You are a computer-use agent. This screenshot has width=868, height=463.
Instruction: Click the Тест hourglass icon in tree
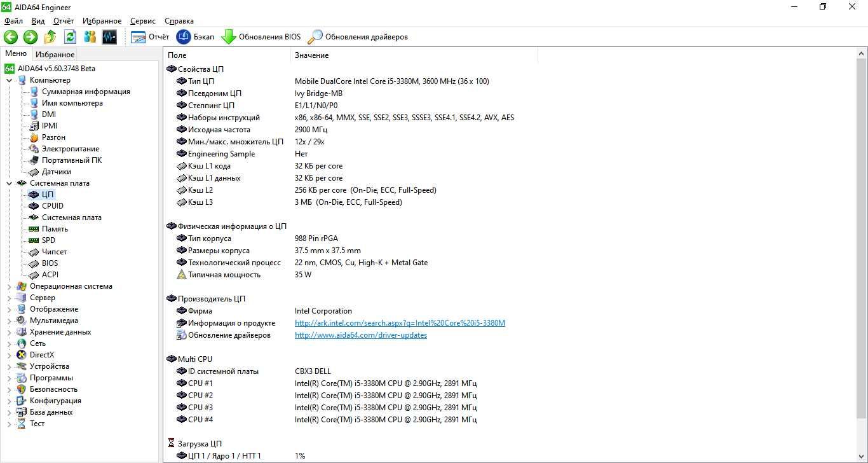22,424
